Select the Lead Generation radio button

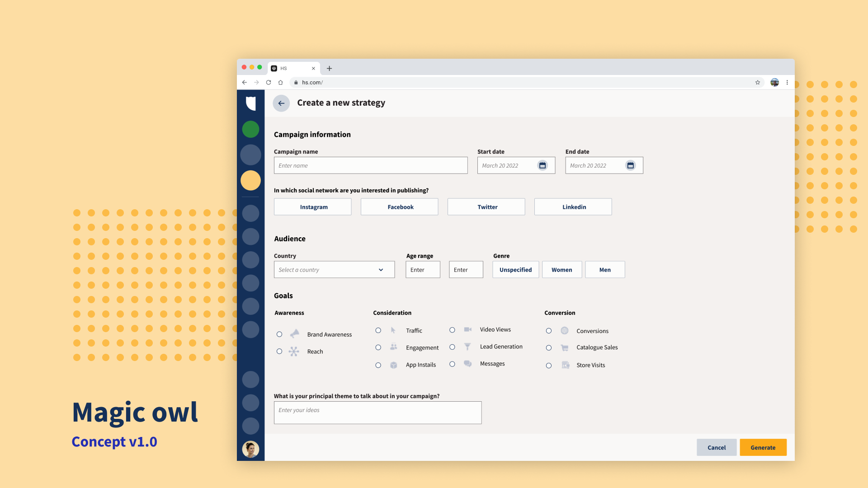click(452, 347)
